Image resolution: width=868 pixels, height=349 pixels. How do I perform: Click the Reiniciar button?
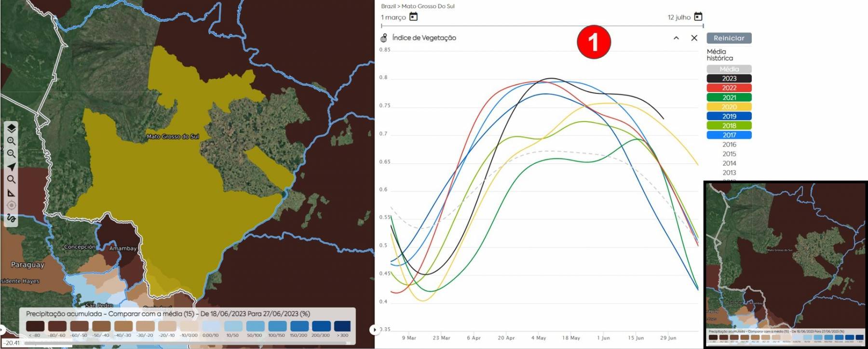[729, 38]
